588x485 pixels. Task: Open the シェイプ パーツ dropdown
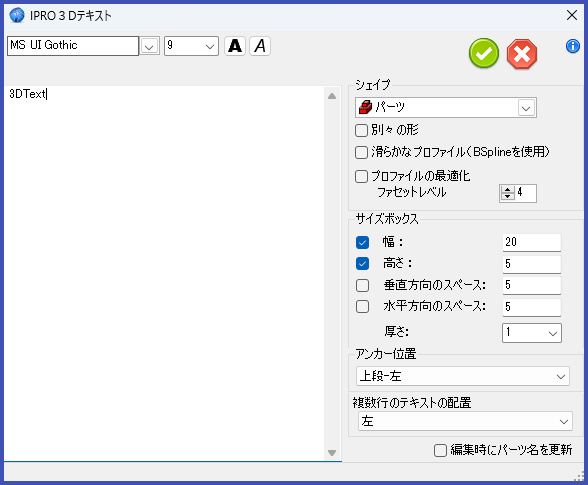coord(526,108)
